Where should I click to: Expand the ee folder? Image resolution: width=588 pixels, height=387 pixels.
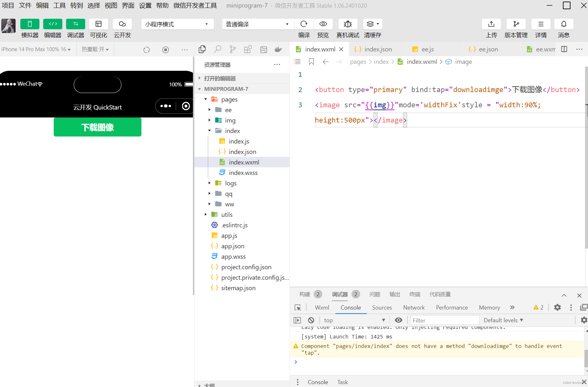[228, 110]
